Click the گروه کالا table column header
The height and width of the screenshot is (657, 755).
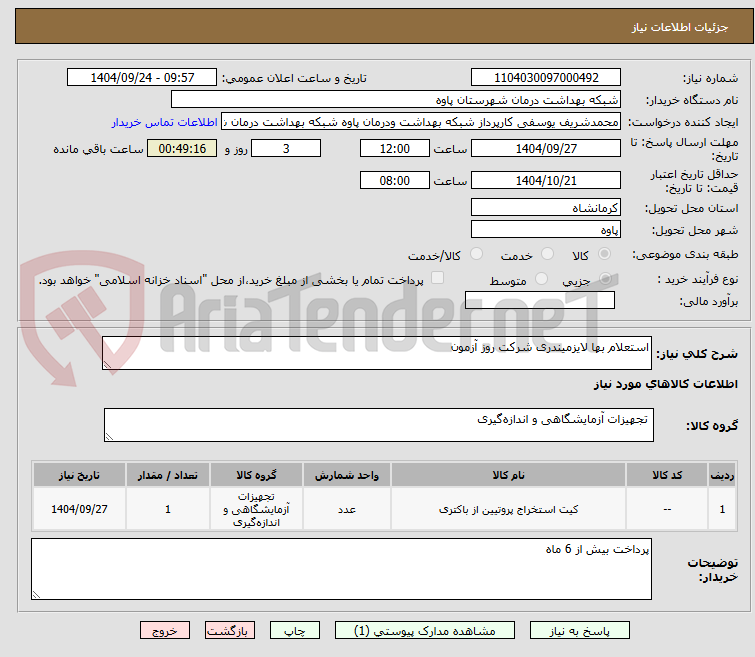coord(256,475)
